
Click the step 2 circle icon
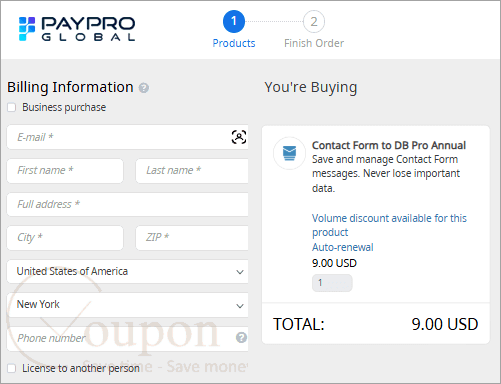[x=314, y=22]
